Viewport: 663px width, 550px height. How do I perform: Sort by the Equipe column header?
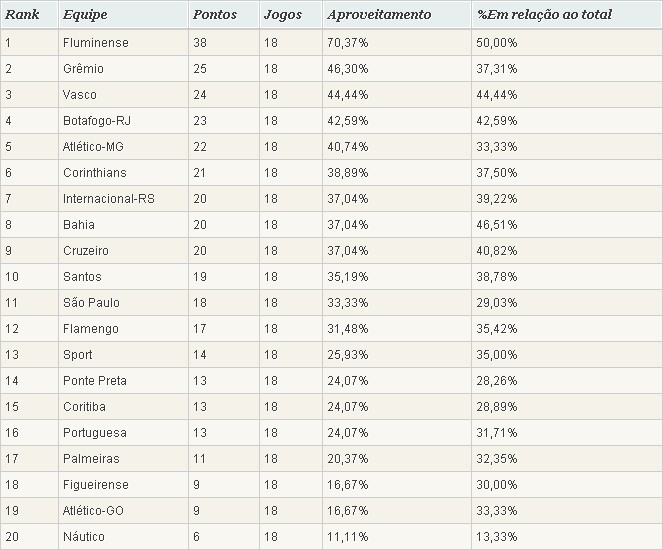(x=86, y=16)
